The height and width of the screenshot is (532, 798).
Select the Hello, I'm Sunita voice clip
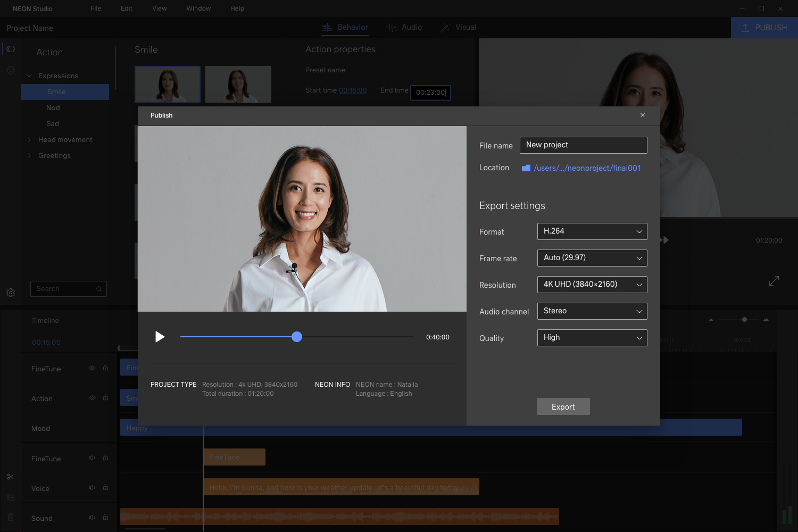342,487
